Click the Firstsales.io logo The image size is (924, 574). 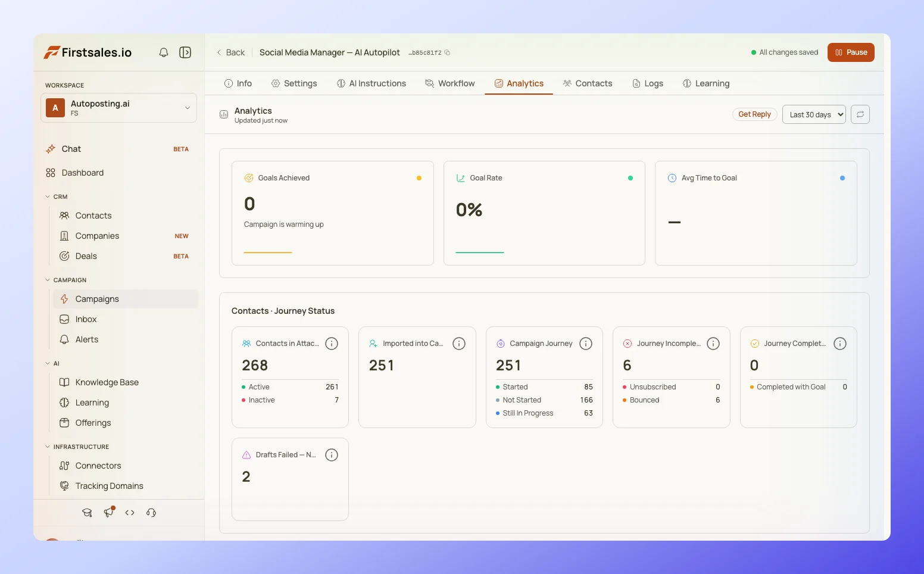(x=88, y=52)
